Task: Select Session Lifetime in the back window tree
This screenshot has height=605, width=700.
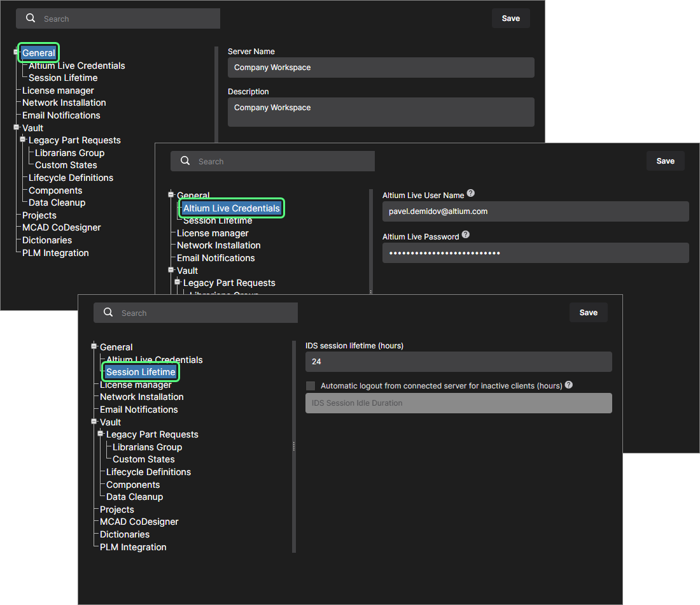Action: (x=63, y=78)
